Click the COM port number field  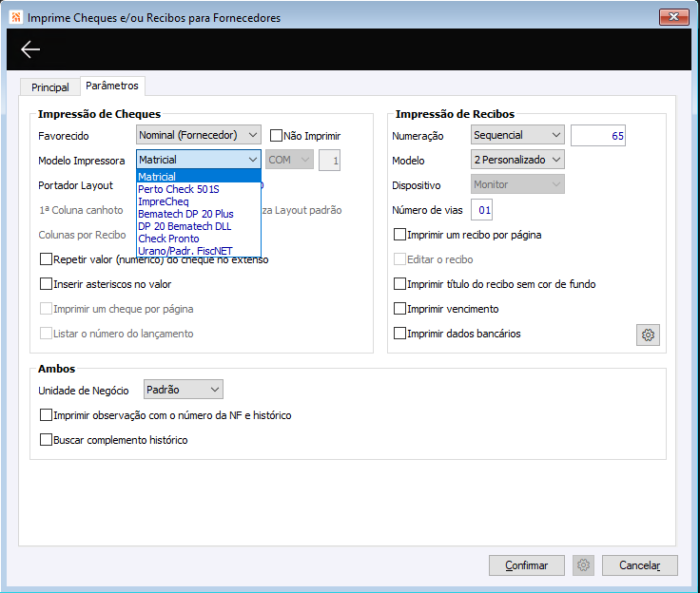click(x=329, y=161)
